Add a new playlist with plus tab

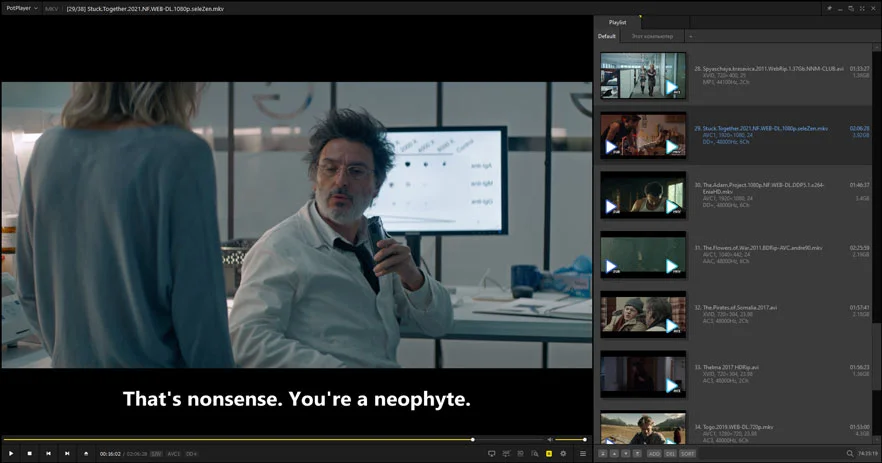(691, 37)
